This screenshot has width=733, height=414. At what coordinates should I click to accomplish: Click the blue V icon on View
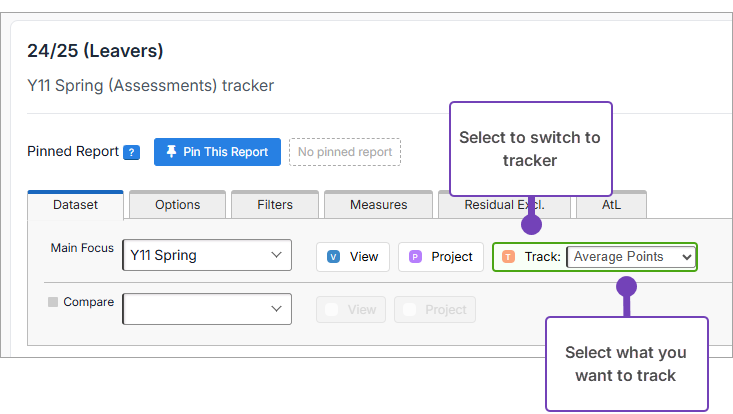coord(334,257)
